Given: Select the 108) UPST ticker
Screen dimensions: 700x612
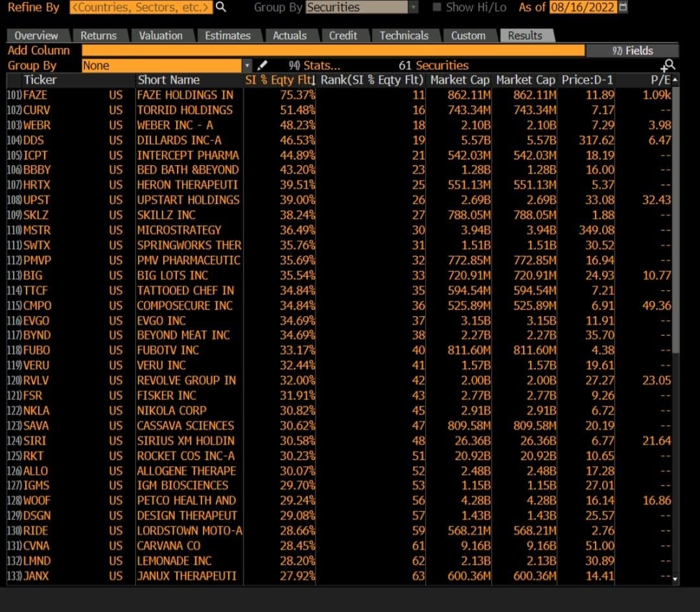Looking at the screenshot, I should point(36,200).
